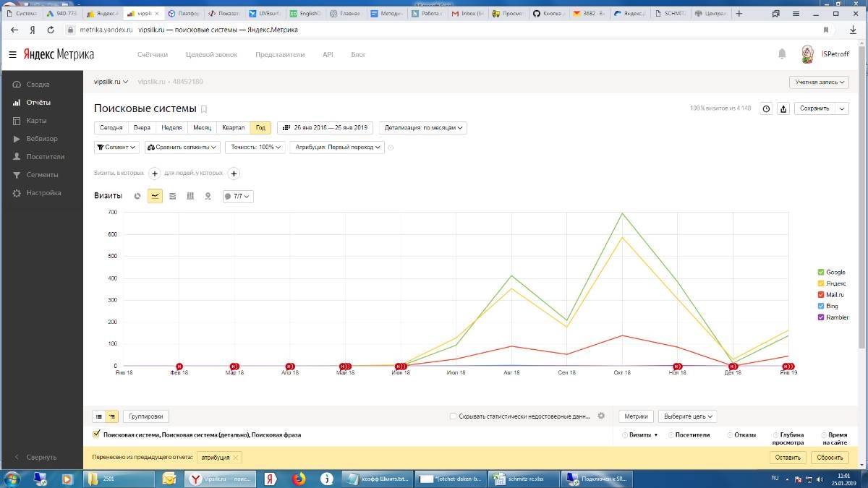The image size is (868, 488).
Task: Select the Посетители metric radio button
Action: (671, 435)
